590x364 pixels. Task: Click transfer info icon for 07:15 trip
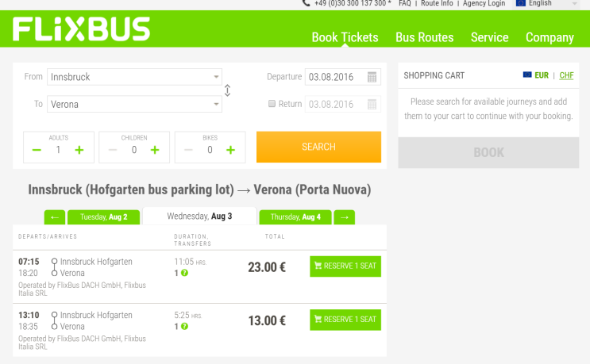point(184,274)
